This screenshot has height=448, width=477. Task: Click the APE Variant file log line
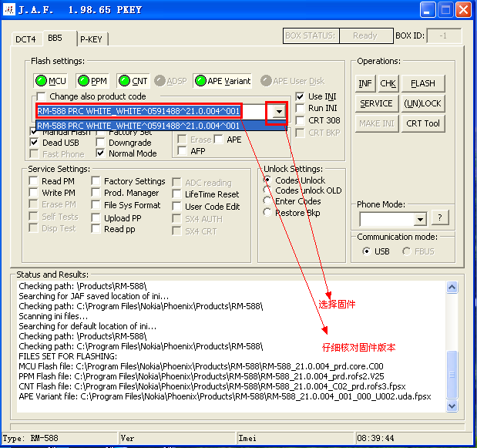coord(225,396)
